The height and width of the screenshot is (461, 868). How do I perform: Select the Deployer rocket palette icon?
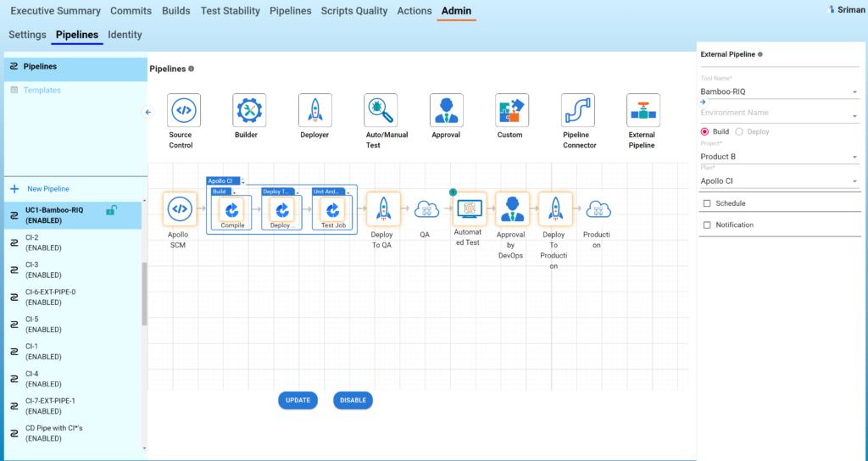tap(315, 110)
